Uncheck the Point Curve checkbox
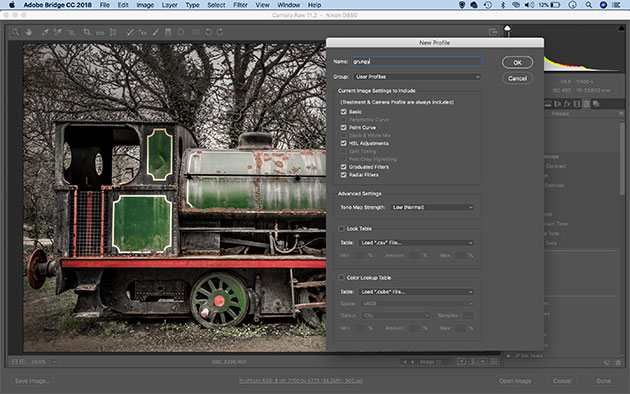The image size is (630, 394). coord(344,128)
